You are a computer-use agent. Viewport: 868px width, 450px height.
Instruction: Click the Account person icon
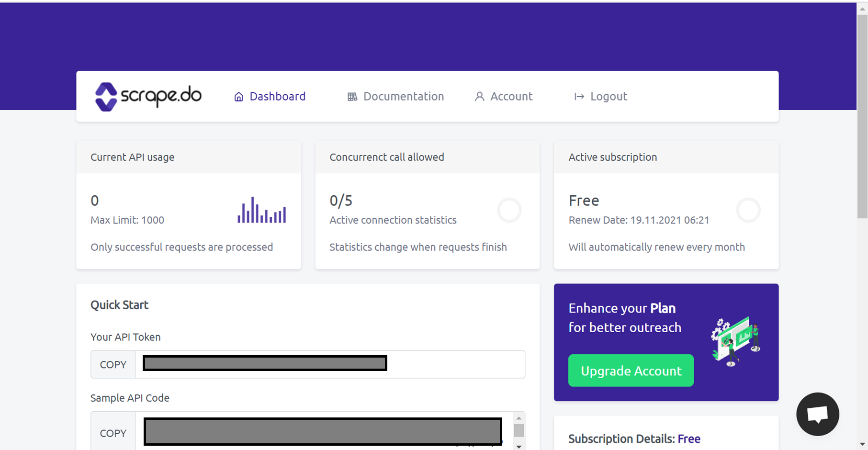479,97
